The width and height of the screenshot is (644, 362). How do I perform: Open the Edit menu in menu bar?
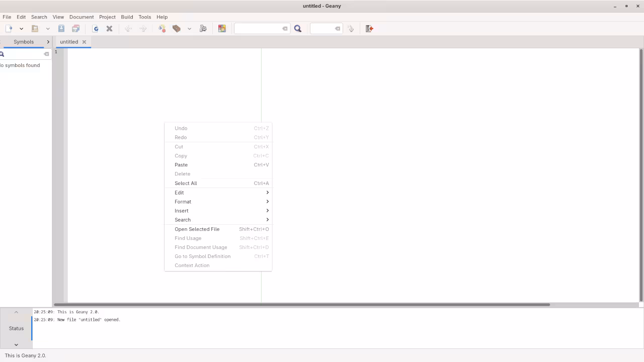point(21,17)
